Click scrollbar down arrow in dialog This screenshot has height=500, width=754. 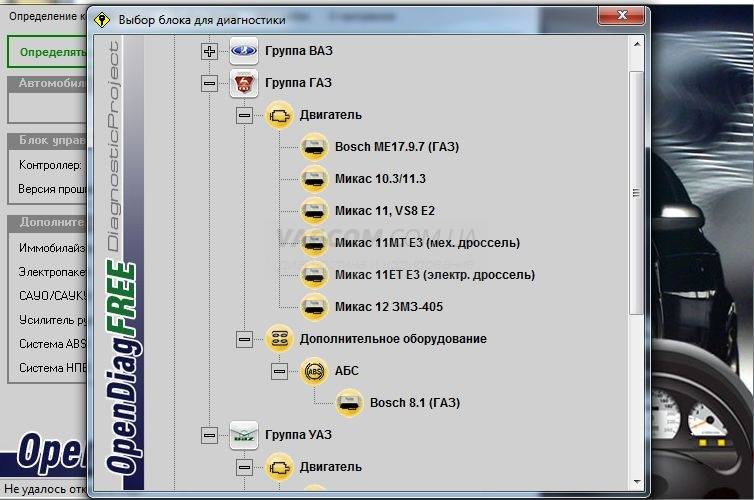click(637, 482)
